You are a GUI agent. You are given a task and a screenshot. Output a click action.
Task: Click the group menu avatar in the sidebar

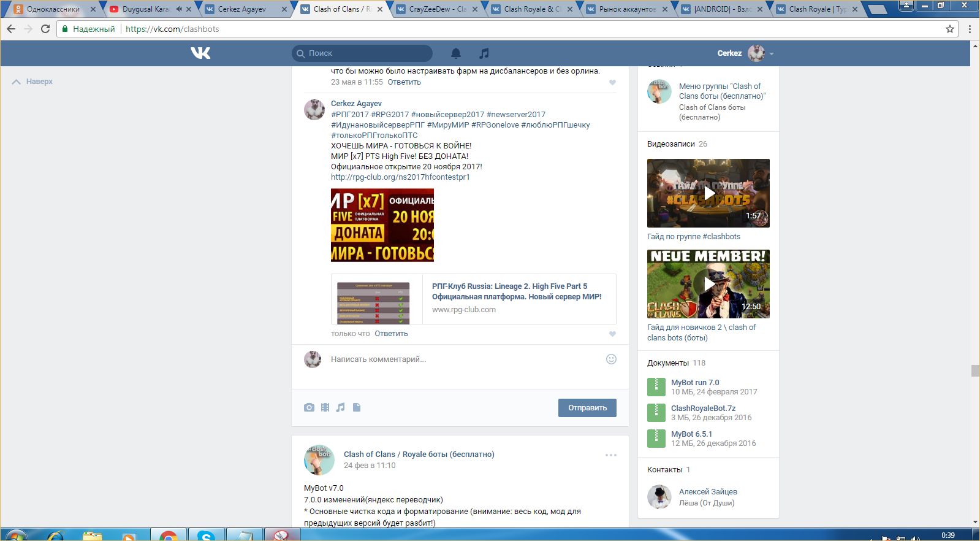click(x=659, y=91)
